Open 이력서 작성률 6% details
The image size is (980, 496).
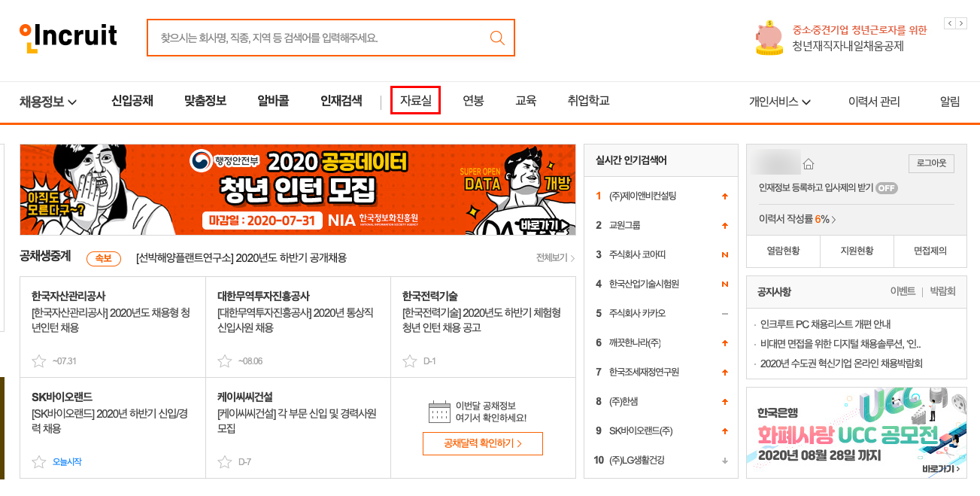coord(797,219)
